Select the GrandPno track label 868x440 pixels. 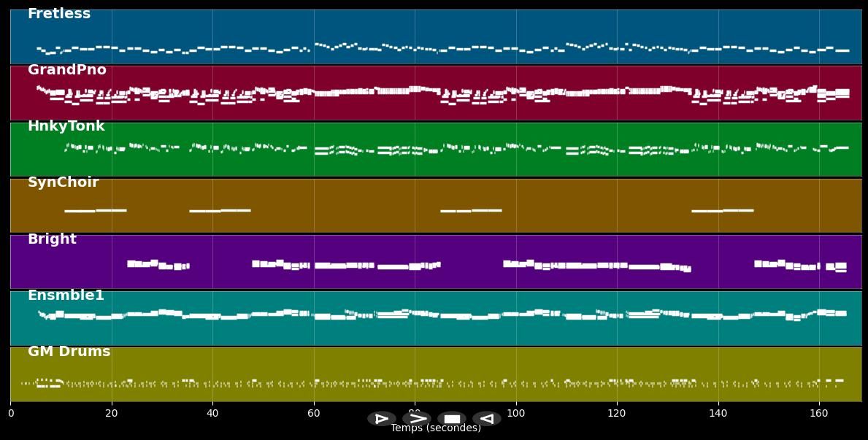coord(67,70)
